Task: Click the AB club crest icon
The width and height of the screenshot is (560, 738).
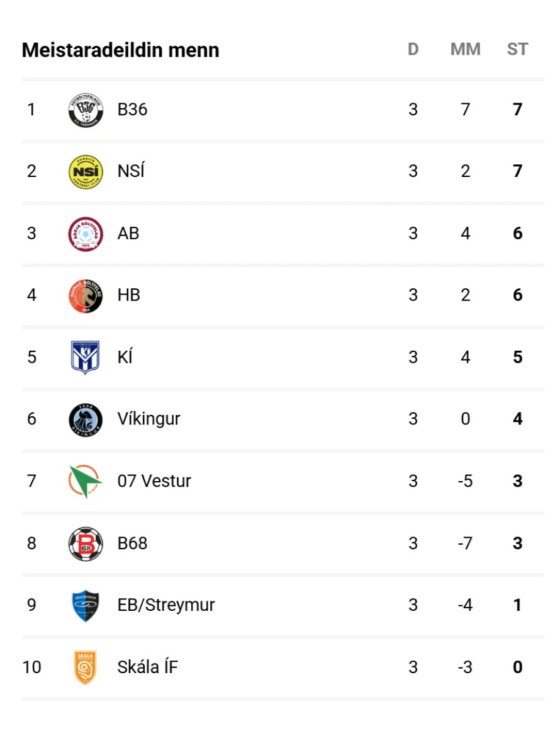Action: 85,234
